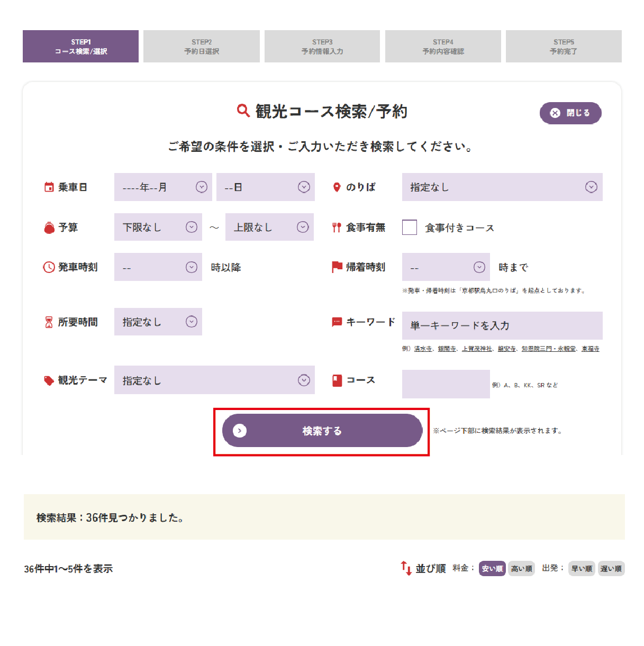This screenshot has height=646, width=644.
Task: Click the tag icon beside 観光テーマ
Action: (49, 380)
